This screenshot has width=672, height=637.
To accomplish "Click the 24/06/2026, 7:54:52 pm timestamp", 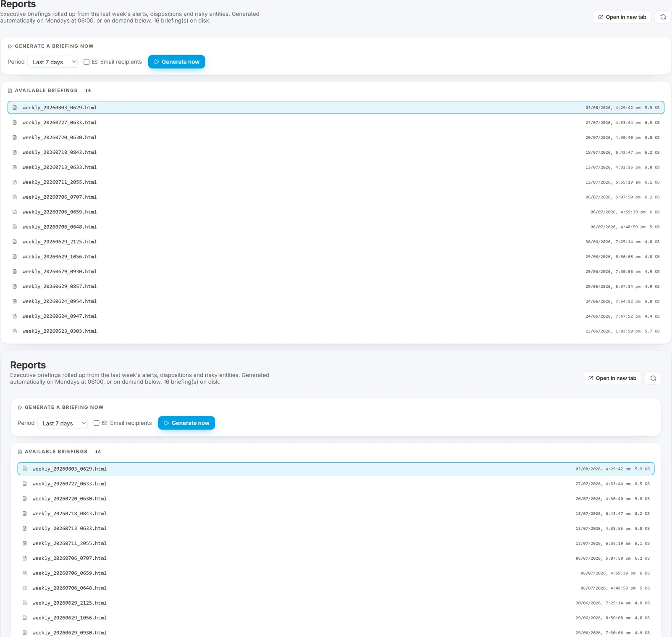I will tap(613, 301).
